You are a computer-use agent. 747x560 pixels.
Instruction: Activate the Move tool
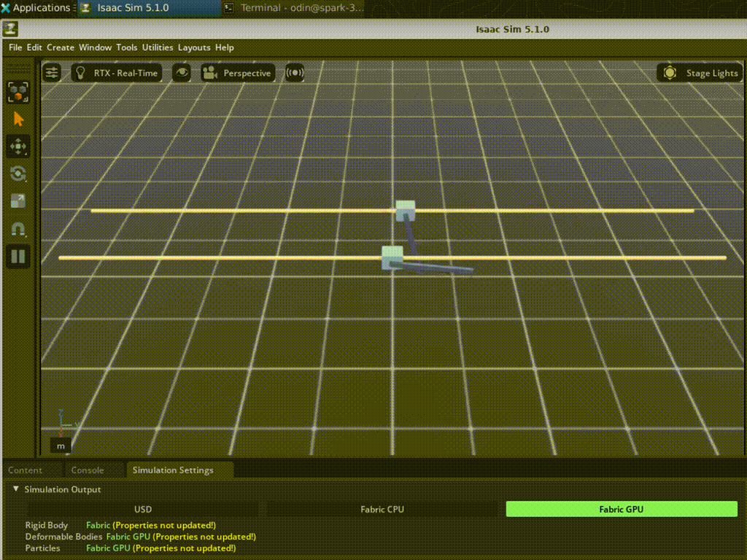18,147
